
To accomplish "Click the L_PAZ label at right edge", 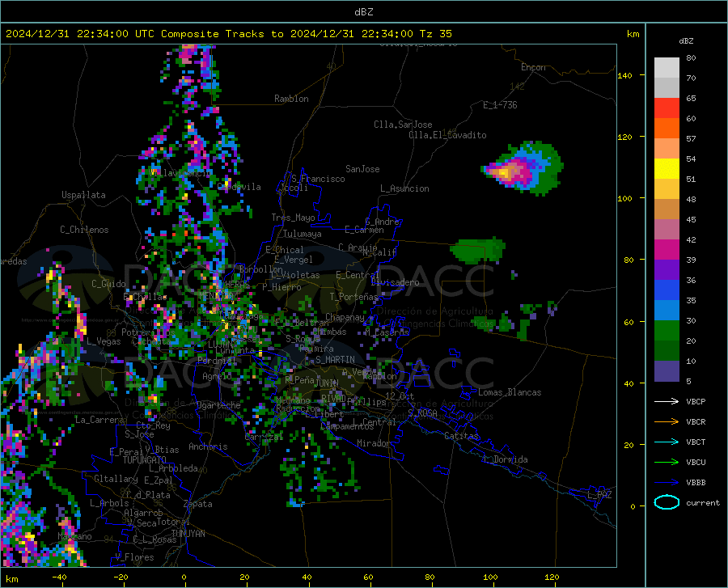I will click(600, 495).
